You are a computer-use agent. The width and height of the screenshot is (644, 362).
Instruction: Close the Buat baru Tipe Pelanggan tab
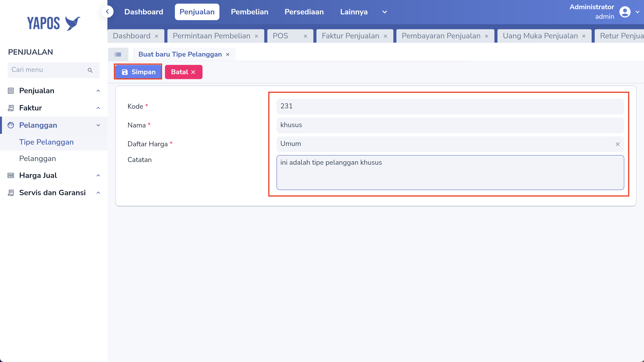(227, 54)
